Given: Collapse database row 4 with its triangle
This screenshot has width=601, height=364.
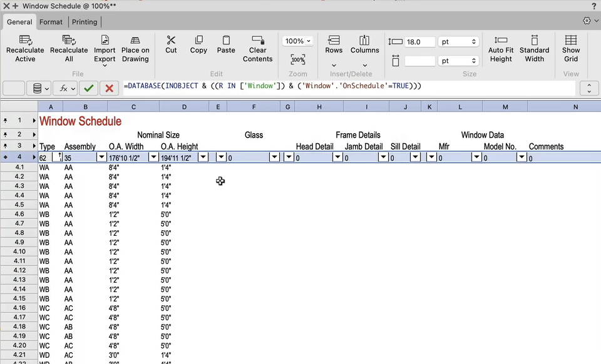Looking at the screenshot, I should 34,157.
